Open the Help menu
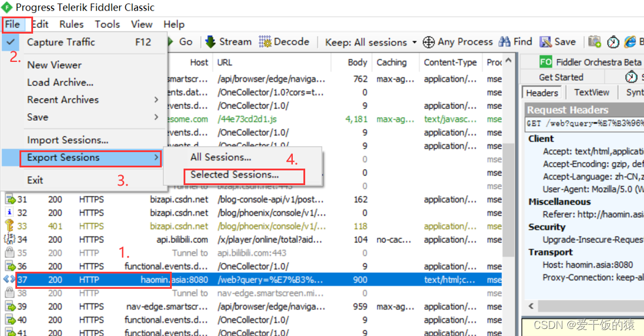The image size is (644, 336). click(174, 25)
